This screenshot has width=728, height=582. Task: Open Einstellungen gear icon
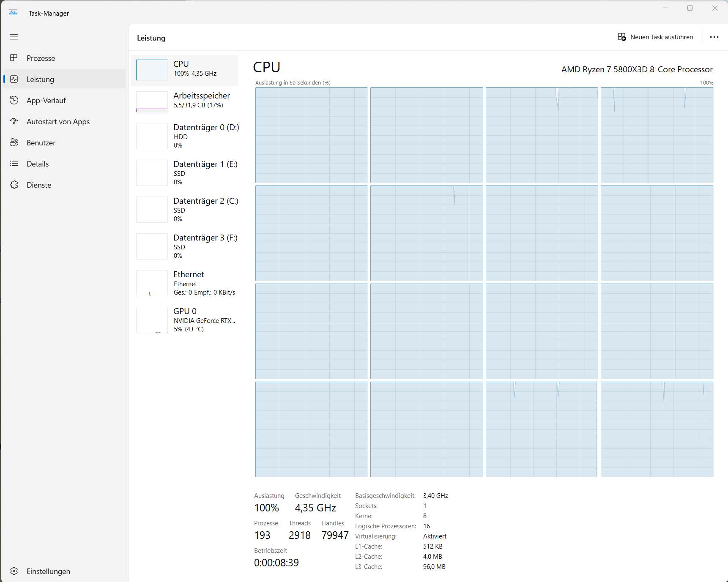pos(14,571)
